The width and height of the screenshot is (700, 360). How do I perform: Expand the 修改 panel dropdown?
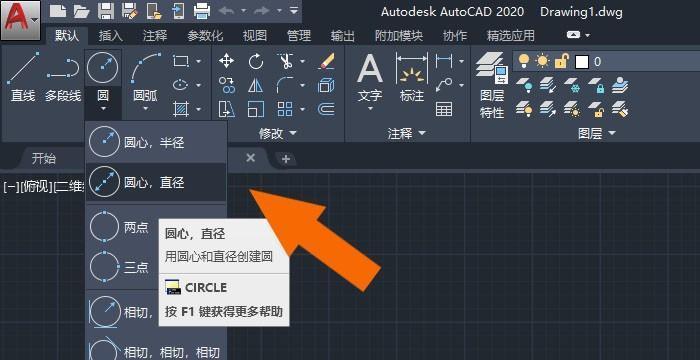(x=278, y=133)
